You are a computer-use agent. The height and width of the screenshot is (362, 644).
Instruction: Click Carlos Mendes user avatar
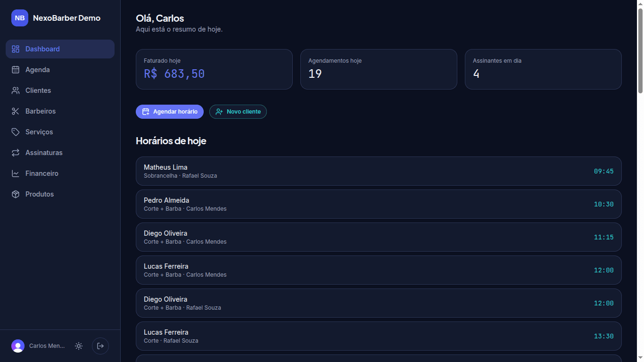click(x=18, y=346)
